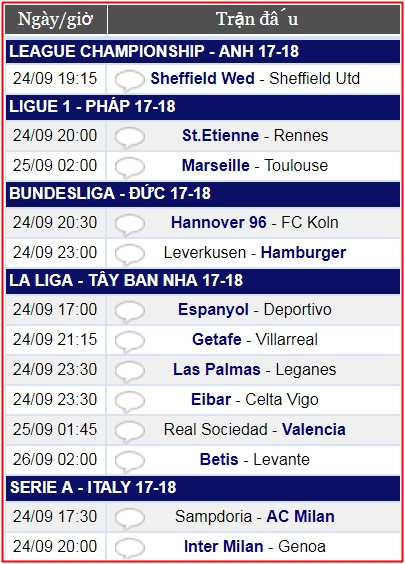Click comment bubble for Sampdoria - AC Milan
Screen dimensions: 405x564
(129, 518)
